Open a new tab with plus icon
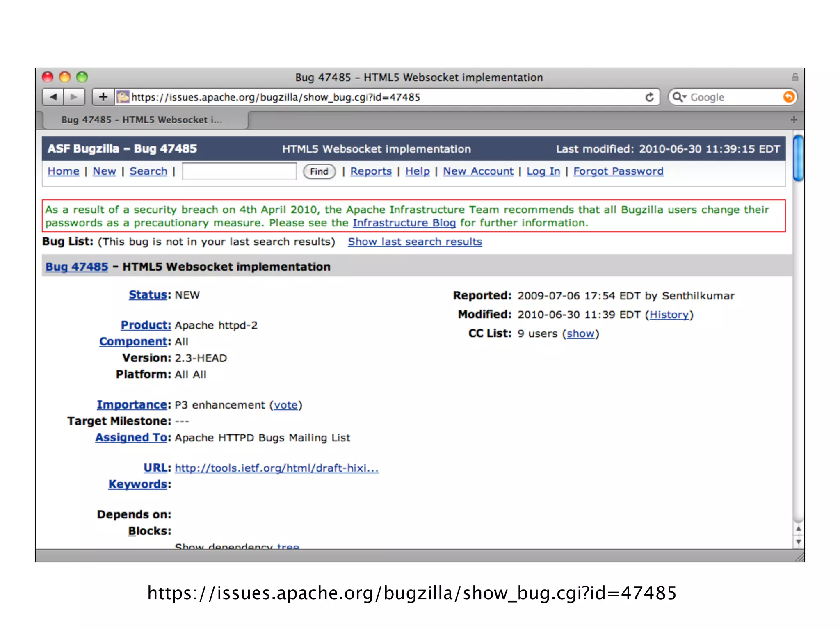 794,120
